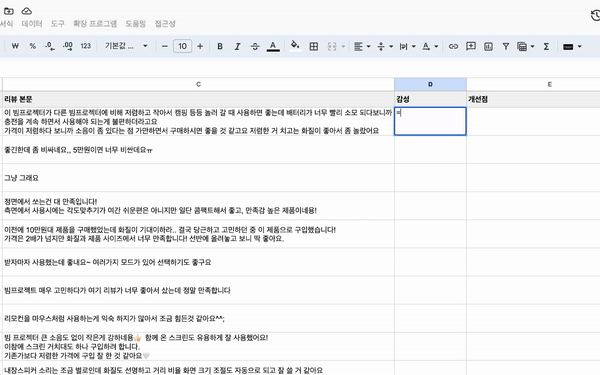Select the review starting '정면에서 쏘는건 대 만족입니다'
Screen dimensions: 600x375
(x=198, y=206)
